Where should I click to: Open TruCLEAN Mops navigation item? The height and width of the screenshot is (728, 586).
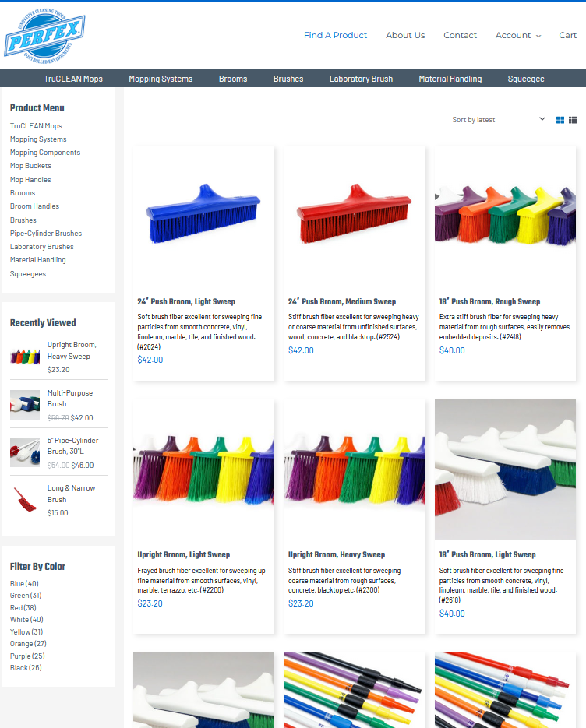pos(73,79)
